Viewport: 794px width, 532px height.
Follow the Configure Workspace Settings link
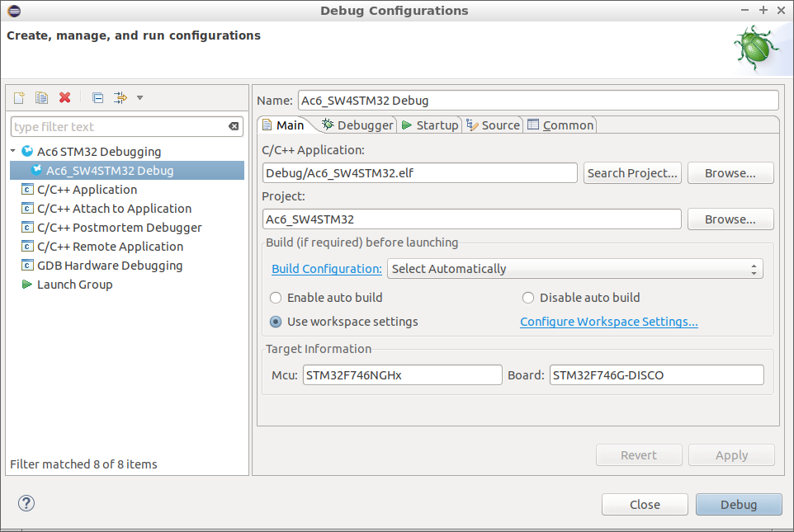click(608, 322)
